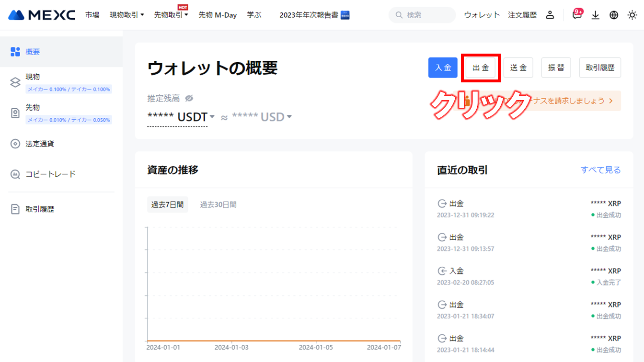Expand the 先物取引 menu dropdown
The image size is (644, 362).
coord(171,15)
